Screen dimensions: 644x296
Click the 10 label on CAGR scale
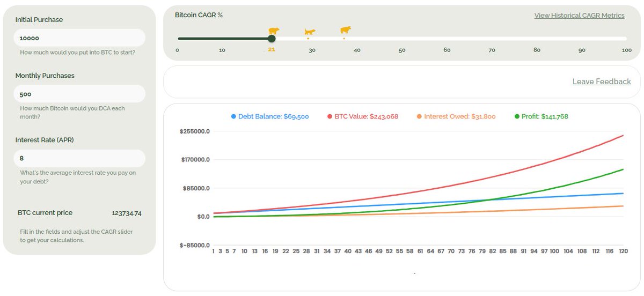222,50
